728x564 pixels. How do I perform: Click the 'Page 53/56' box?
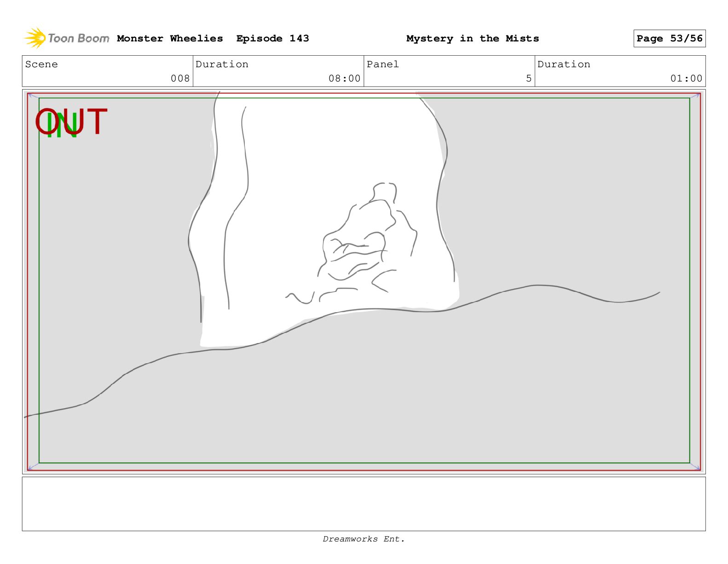[670, 39]
